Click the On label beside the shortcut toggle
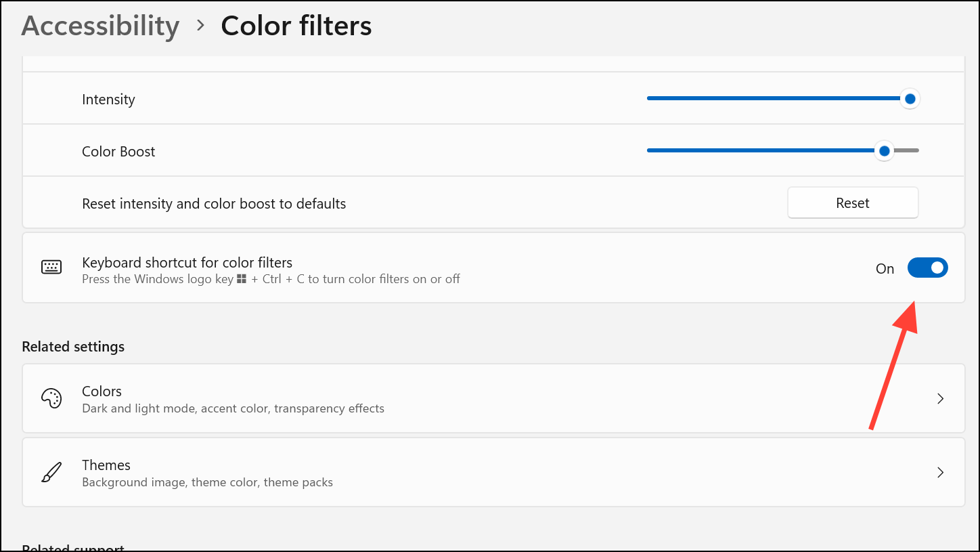 pos(885,269)
